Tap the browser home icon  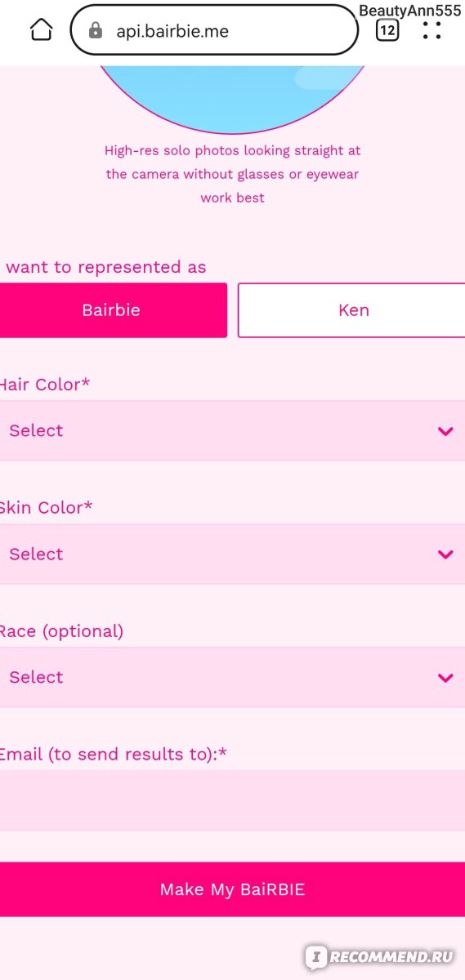click(x=41, y=30)
